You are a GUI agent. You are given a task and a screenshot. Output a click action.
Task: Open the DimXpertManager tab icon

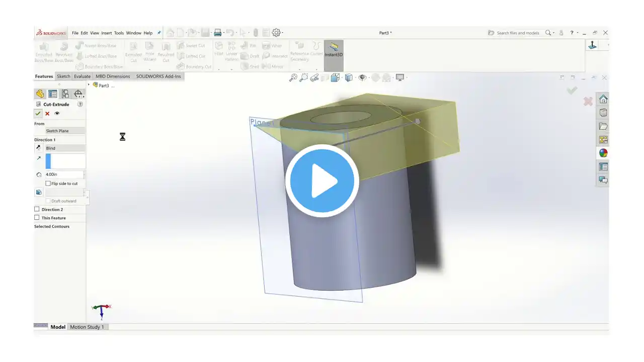(78, 94)
